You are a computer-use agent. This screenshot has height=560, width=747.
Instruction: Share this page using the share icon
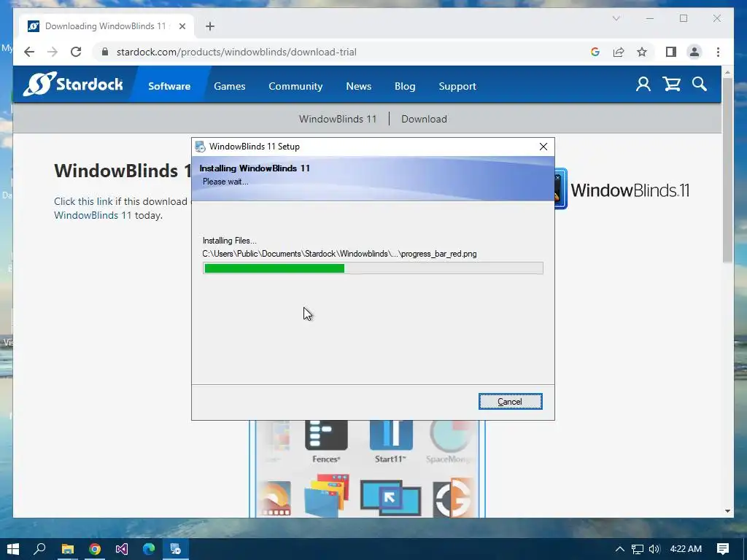coord(619,52)
